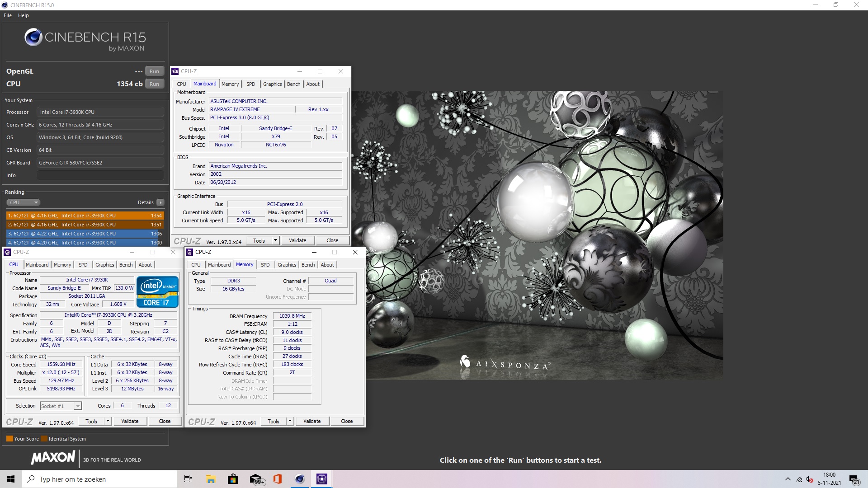Viewport: 868px width, 488px height.
Task: Open Bench tab in Memory CPU-Z window
Action: [x=308, y=265]
